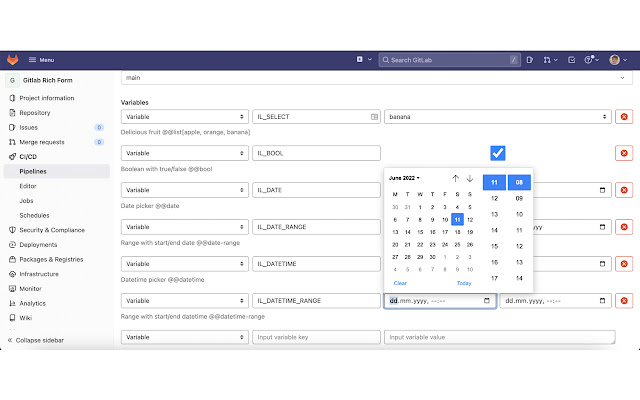Click the IL_SELECT key field icon

click(374, 117)
